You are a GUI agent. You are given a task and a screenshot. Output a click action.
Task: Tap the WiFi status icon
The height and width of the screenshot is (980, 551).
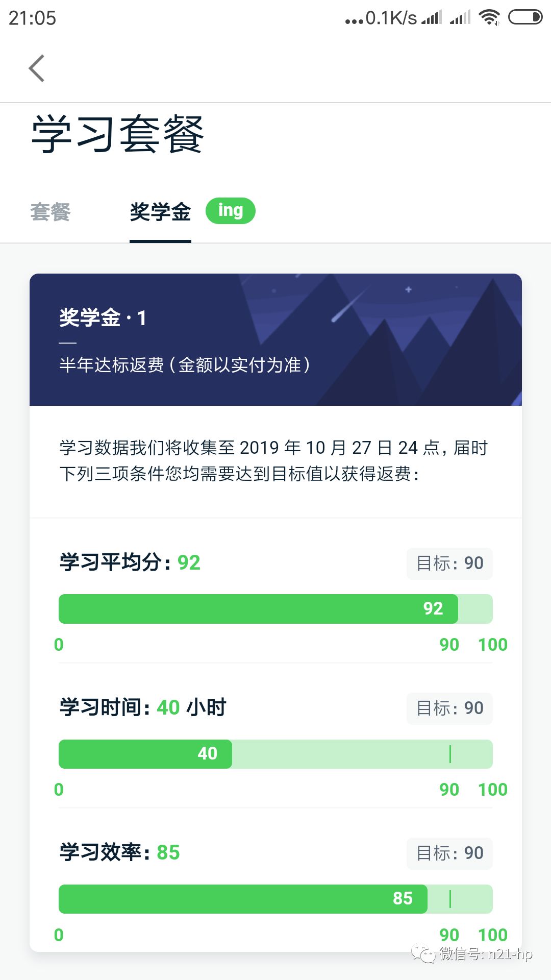(489, 18)
